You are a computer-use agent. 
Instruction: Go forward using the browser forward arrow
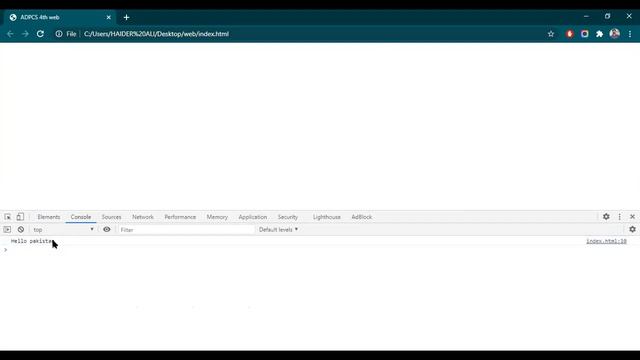[x=25, y=34]
